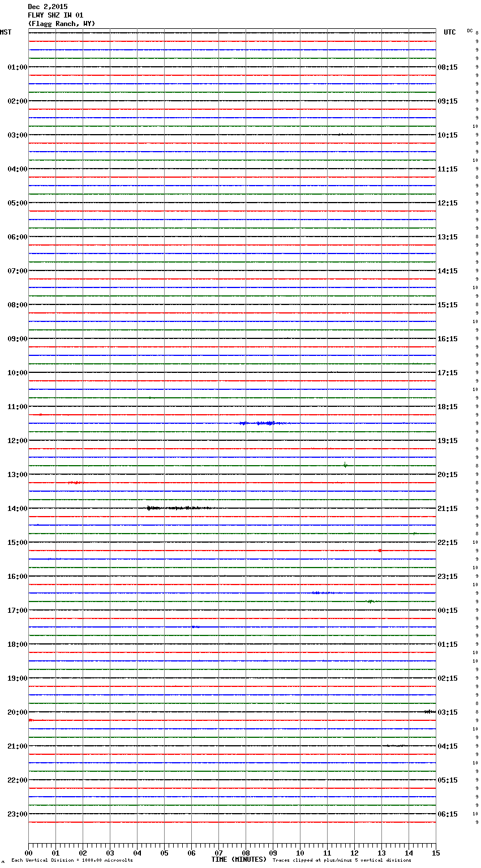Select the 09:00 MST time label
Image resolution: width=481 pixels, height=868 pixels.
18,339
